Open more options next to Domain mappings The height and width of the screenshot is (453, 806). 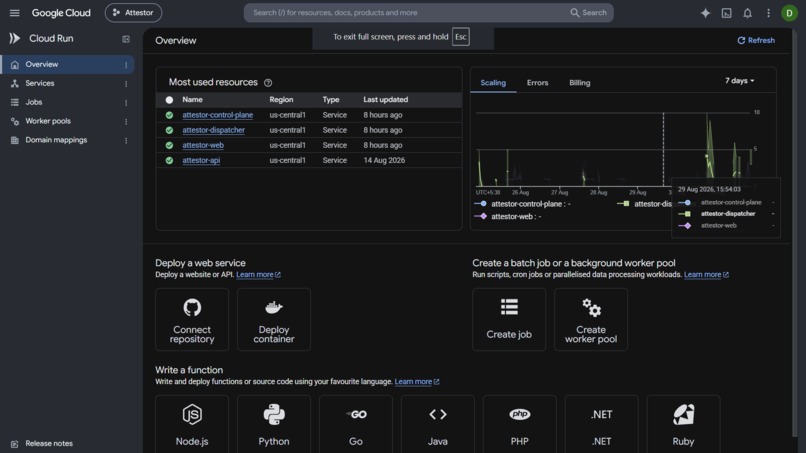[x=126, y=140]
